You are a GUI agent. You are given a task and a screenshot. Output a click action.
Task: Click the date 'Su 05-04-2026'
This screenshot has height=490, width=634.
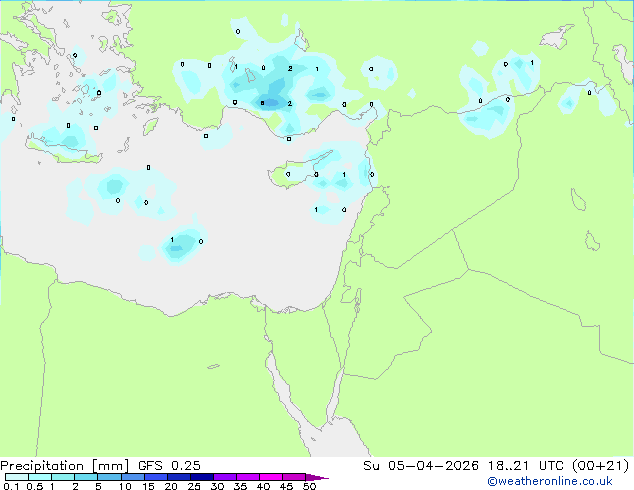click(x=421, y=466)
